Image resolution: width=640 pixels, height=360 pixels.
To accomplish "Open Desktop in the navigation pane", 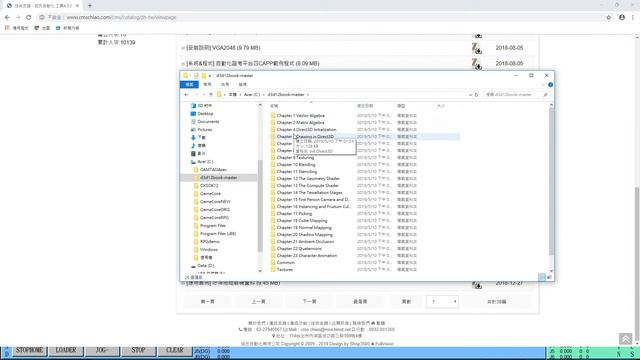I will click(x=202, y=114).
